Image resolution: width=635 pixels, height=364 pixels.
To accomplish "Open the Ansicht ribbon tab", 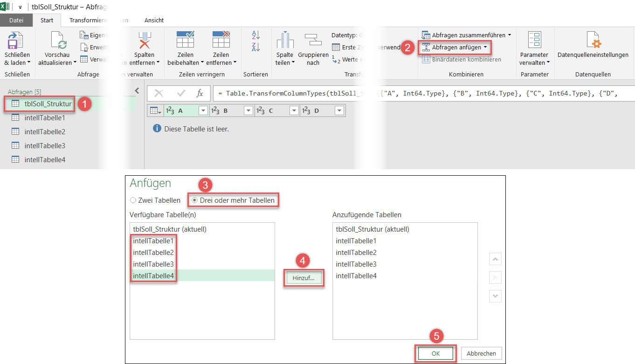I will pos(154,20).
